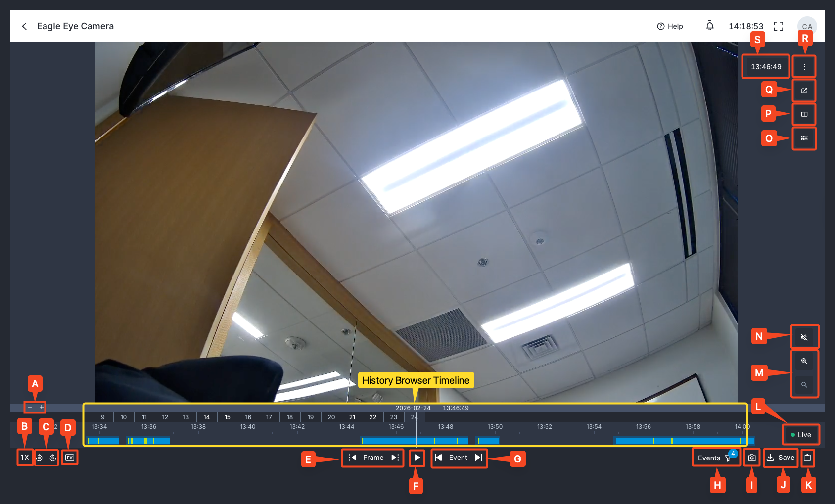
Task: Click the Help link
Action: [670, 26]
